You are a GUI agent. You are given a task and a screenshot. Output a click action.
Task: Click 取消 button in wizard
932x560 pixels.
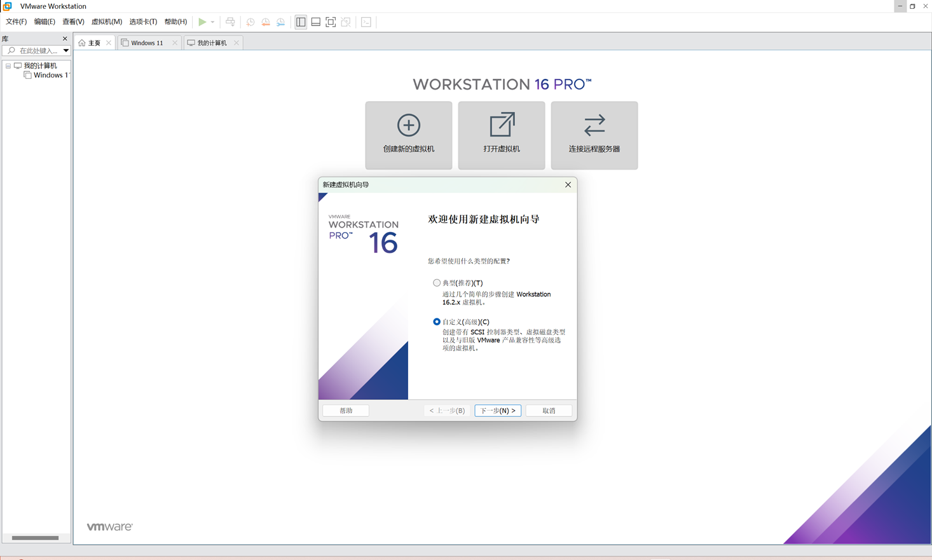(x=549, y=411)
